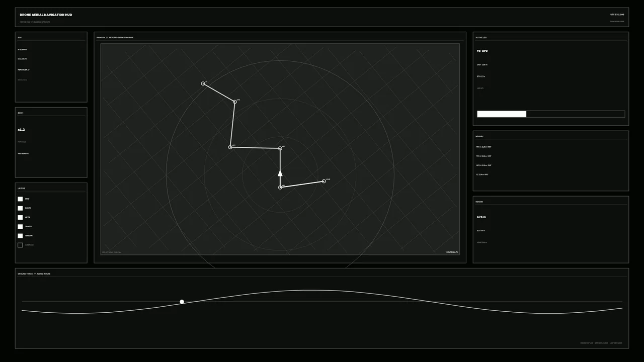Select the NFZ-A nearby entry

click(x=484, y=165)
